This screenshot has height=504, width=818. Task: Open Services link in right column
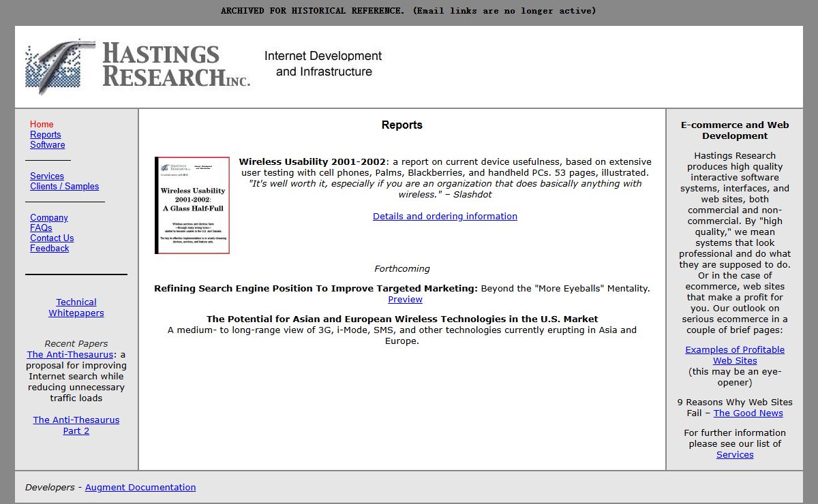pos(735,454)
